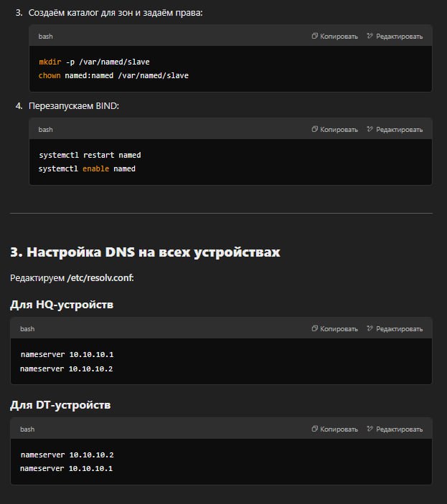Viewport: 447px width, 504px height.
Task: Click the "mkdir -p /var/named/slave" code line
Action: [94, 62]
